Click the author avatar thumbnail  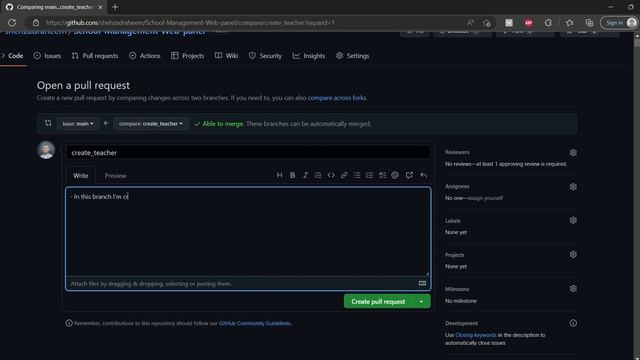pyautogui.click(x=46, y=150)
